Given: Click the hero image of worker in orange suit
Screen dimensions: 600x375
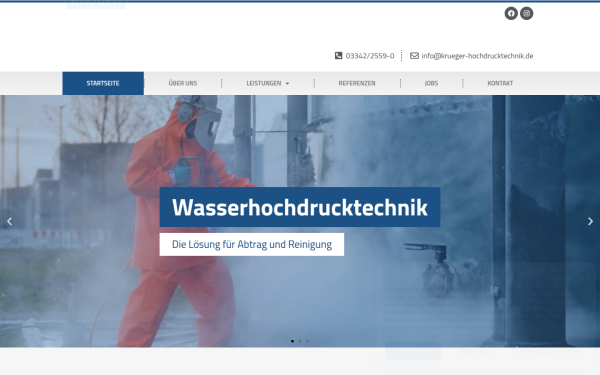Looking at the screenshot, I should [x=300, y=221].
